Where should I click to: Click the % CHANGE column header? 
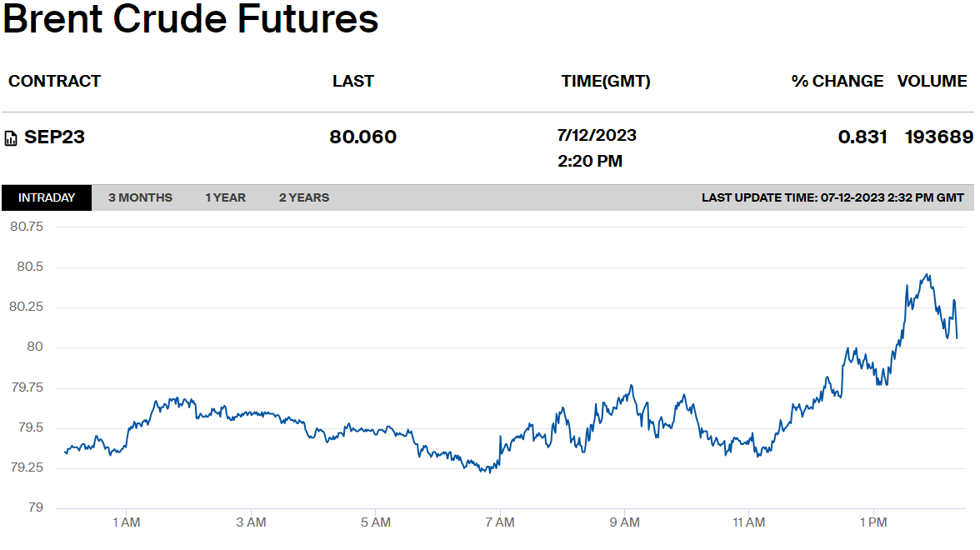837,82
